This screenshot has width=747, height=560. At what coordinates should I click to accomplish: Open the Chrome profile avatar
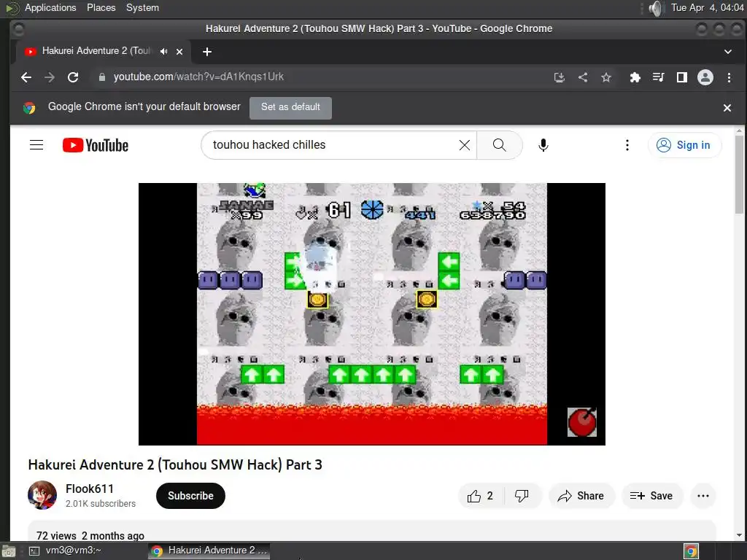coord(705,77)
